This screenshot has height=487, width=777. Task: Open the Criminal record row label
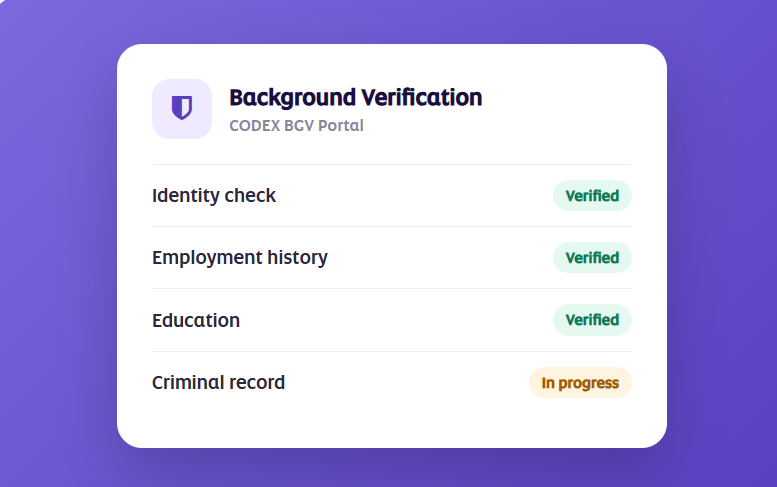(219, 382)
